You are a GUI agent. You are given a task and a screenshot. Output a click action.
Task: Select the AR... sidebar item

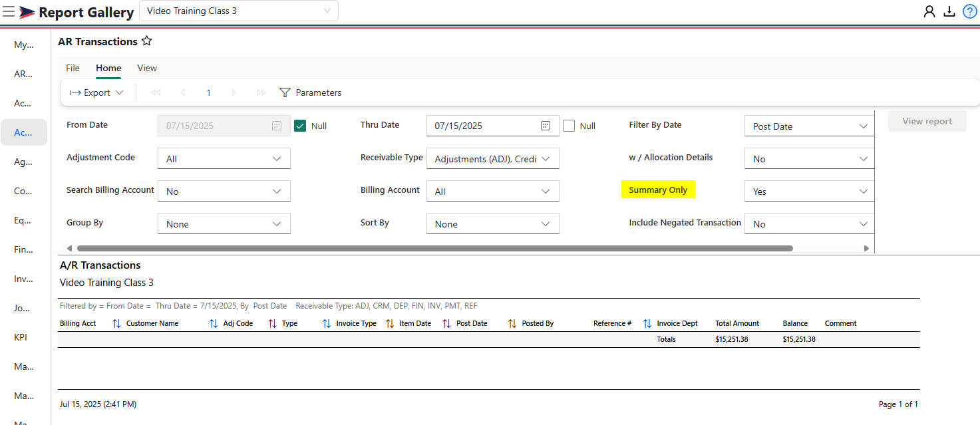point(24,74)
